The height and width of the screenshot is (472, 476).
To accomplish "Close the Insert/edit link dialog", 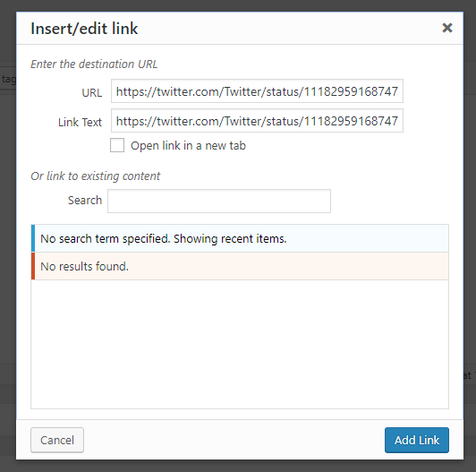I will tap(446, 28).
